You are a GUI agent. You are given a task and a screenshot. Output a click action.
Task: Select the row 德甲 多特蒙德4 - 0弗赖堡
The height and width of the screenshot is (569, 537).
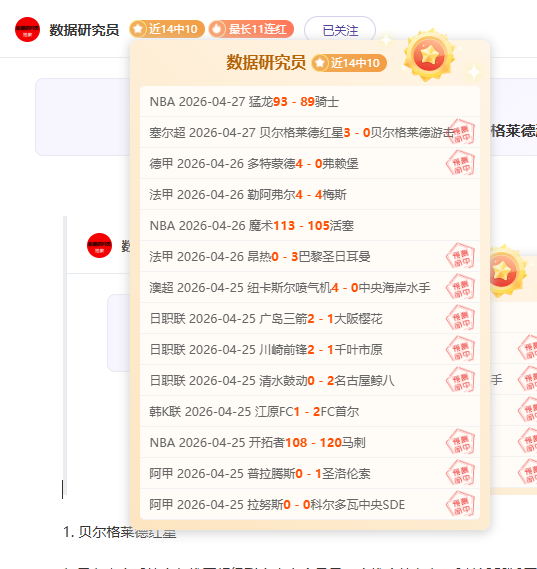(310, 164)
